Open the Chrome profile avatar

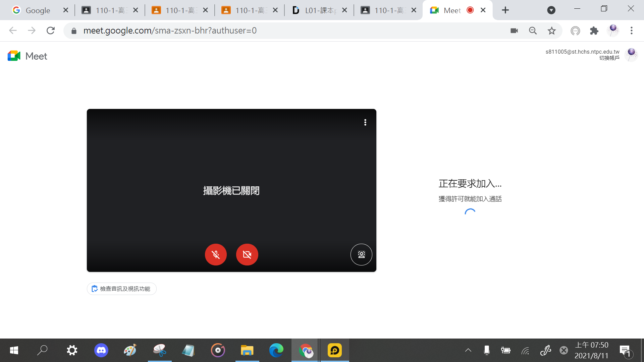click(613, 31)
